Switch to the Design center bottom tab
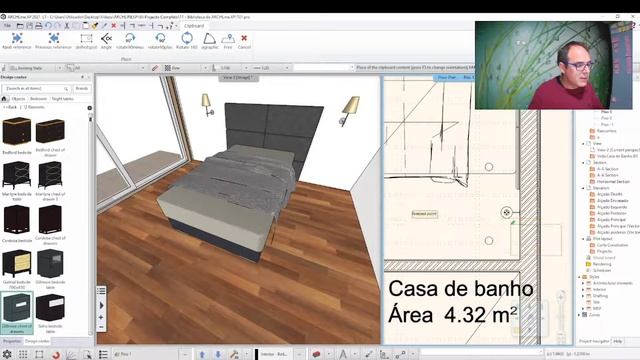Image resolution: width=640 pixels, height=360 pixels. 37,341
